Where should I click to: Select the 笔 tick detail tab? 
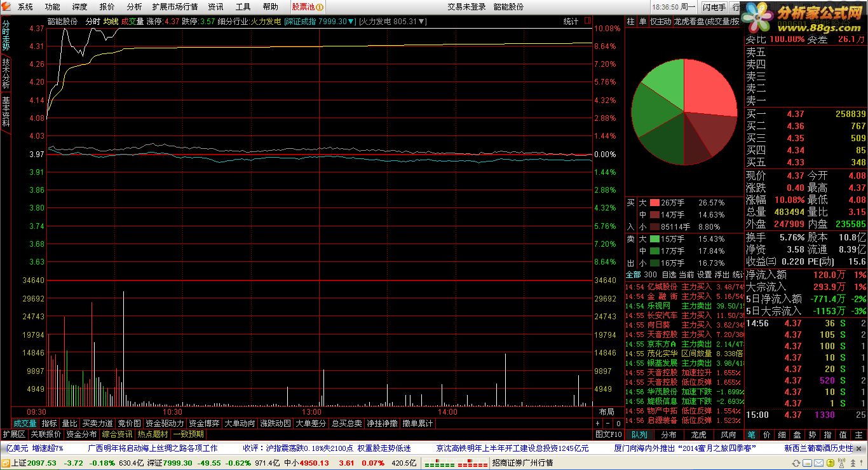coord(751,435)
